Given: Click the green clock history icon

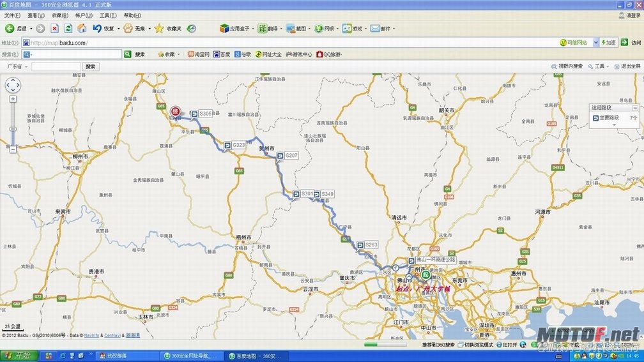Looking at the screenshot, I should pyautogui.click(x=192, y=28).
